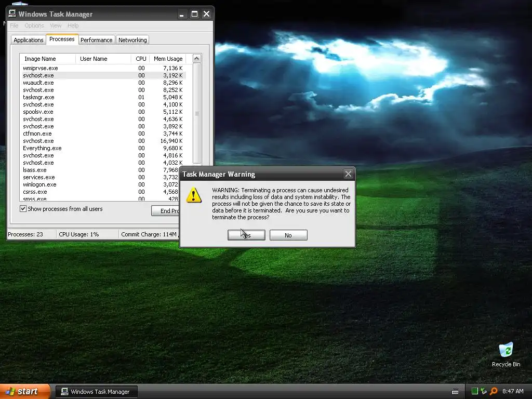Screen dimensions: 532x399
Task: Close the Task Manager Warning dialog
Action: [348, 174]
